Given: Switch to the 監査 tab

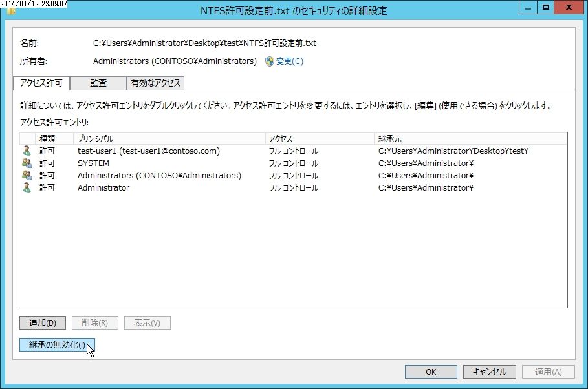Looking at the screenshot, I should [x=98, y=83].
